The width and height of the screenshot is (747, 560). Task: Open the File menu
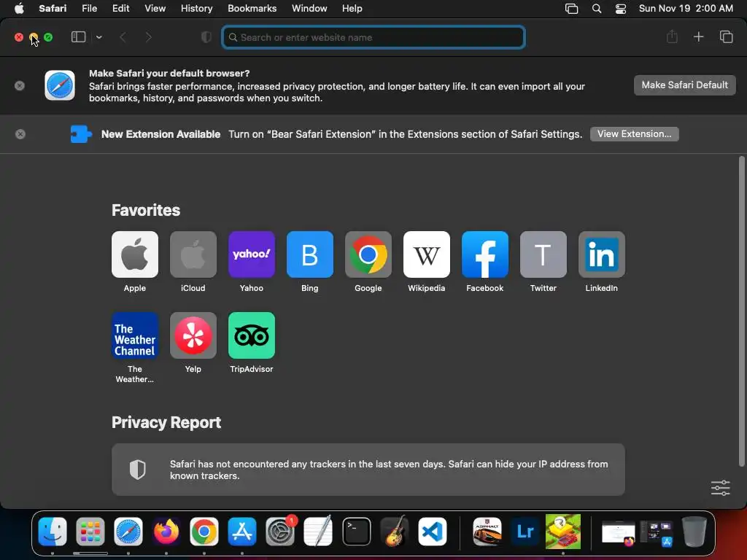pos(89,9)
